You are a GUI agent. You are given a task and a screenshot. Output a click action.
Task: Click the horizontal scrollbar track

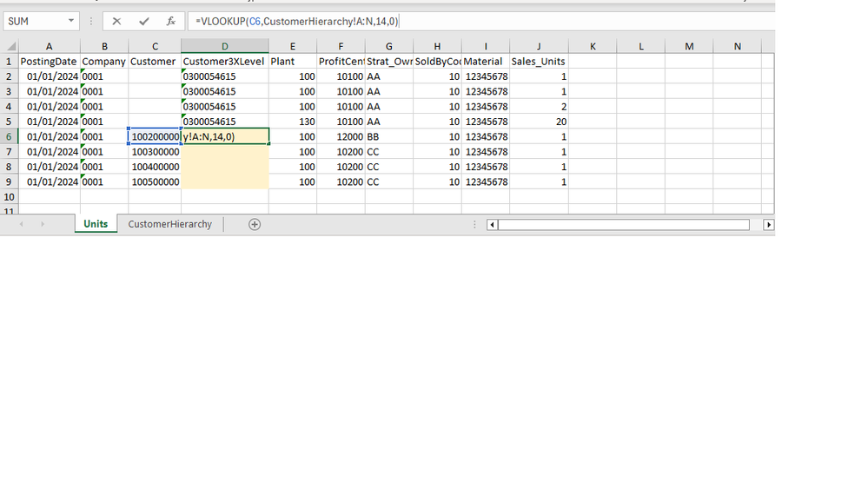pyautogui.click(x=624, y=225)
